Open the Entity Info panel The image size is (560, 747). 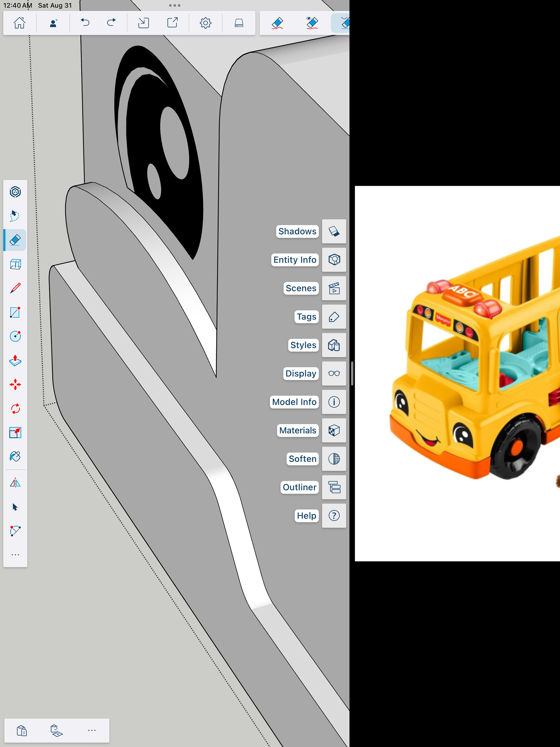(334, 260)
